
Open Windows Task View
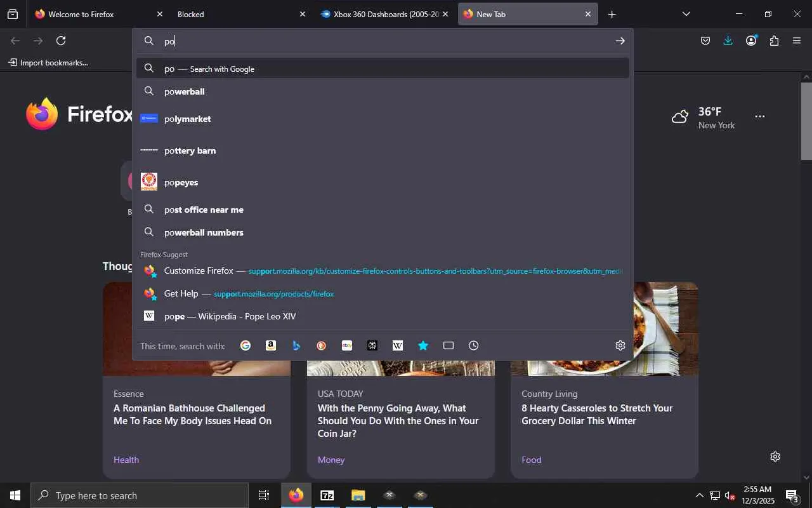[264, 495]
